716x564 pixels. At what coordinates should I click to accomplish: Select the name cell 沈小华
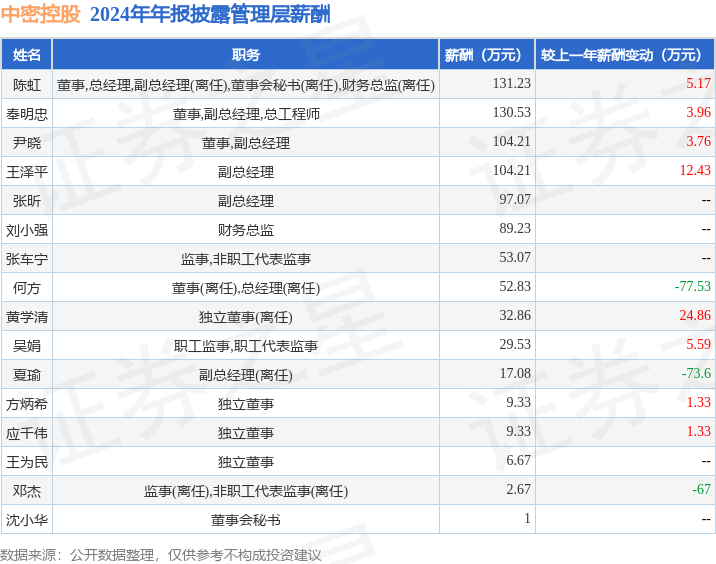(26, 520)
